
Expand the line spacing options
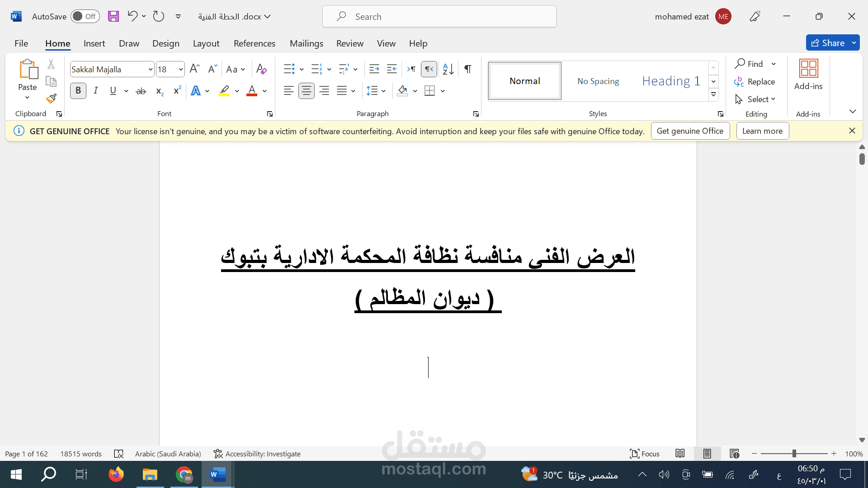383,90
